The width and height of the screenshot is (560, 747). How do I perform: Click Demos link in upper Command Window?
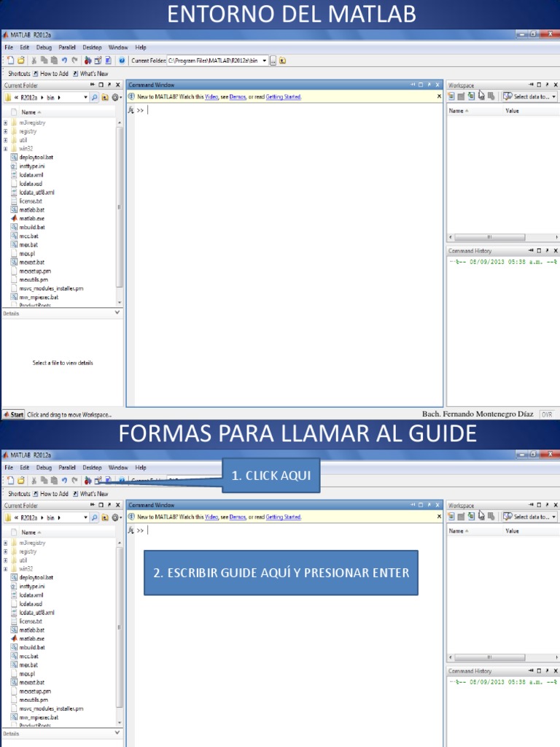[238, 97]
